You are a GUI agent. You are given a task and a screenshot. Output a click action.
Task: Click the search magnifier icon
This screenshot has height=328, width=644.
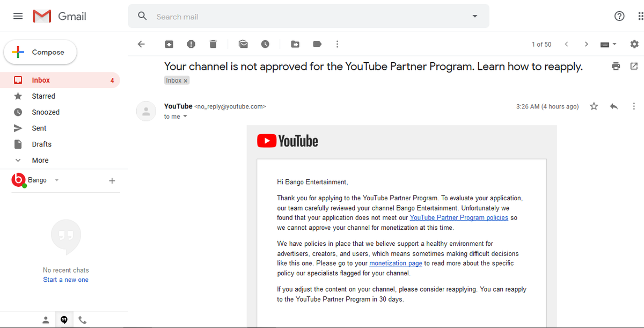coord(142,16)
